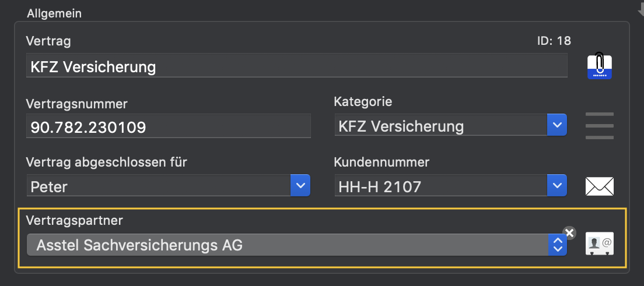The width and height of the screenshot is (644, 286).
Task: Expand the Kategorie dropdown arrow
Action: click(x=557, y=125)
